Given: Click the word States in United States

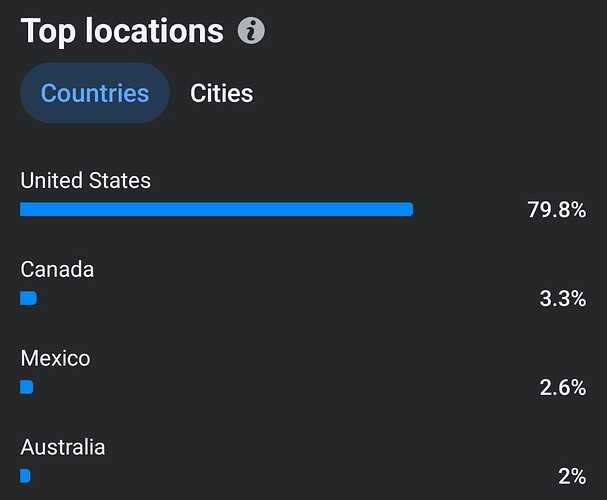Looking at the screenshot, I should click(x=120, y=180).
